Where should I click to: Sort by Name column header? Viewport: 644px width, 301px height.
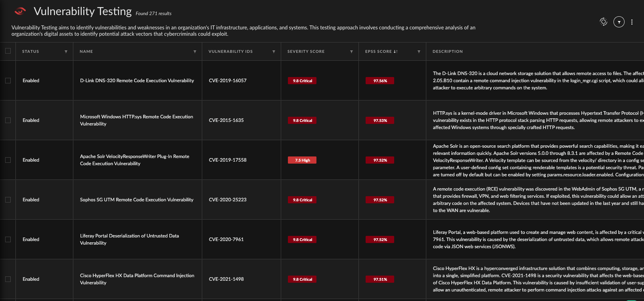point(86,52)
